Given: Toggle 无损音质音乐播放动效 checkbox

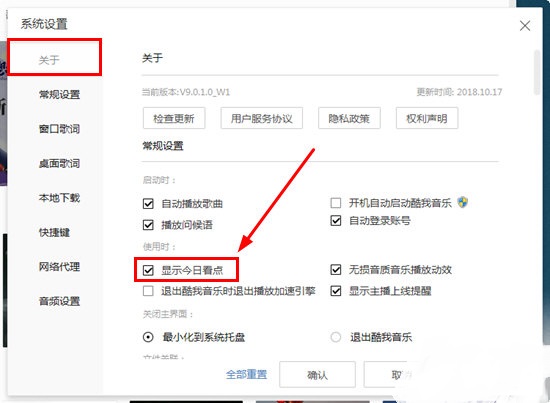Looking at the screenshot, I should click(x=336, y=269).
